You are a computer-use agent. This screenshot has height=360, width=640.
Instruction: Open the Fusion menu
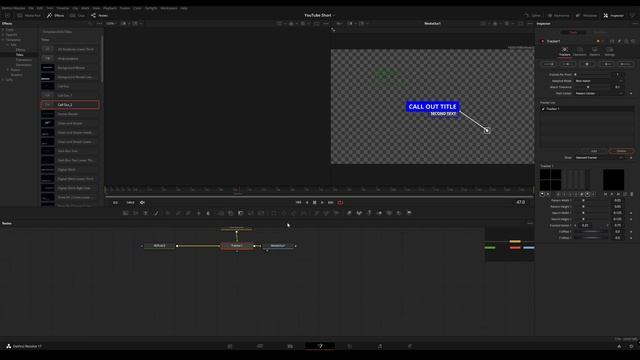pyautogui.click(x=125, y=8)
